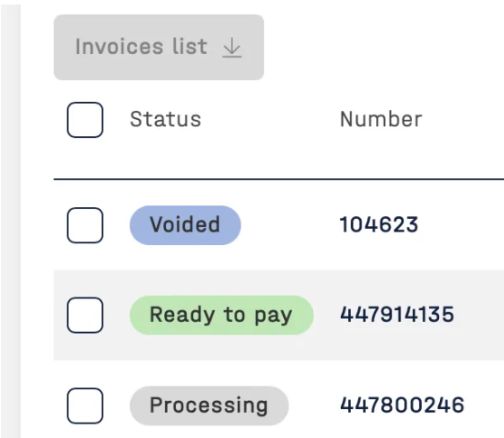
Task: Click the green Ready to pay badge
Action: [x=222, y=315]
